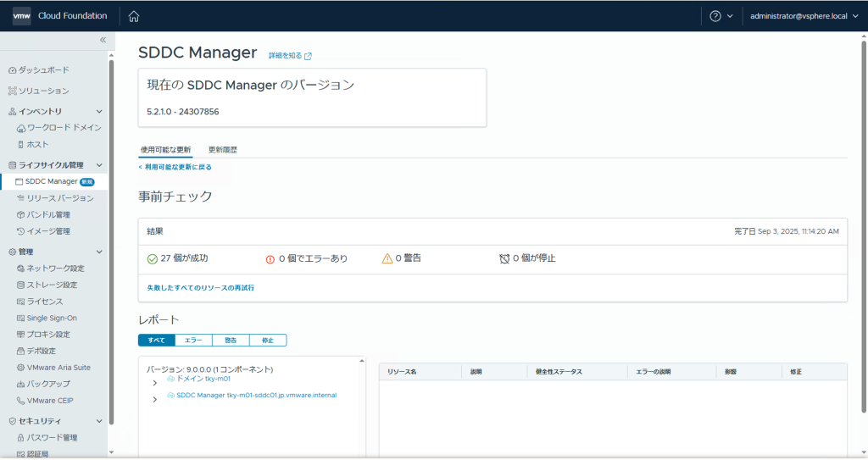This screenshot has height=460, width=868.
Task: Click the バンドル管理 bundle icon
Action: coord(20,215)
